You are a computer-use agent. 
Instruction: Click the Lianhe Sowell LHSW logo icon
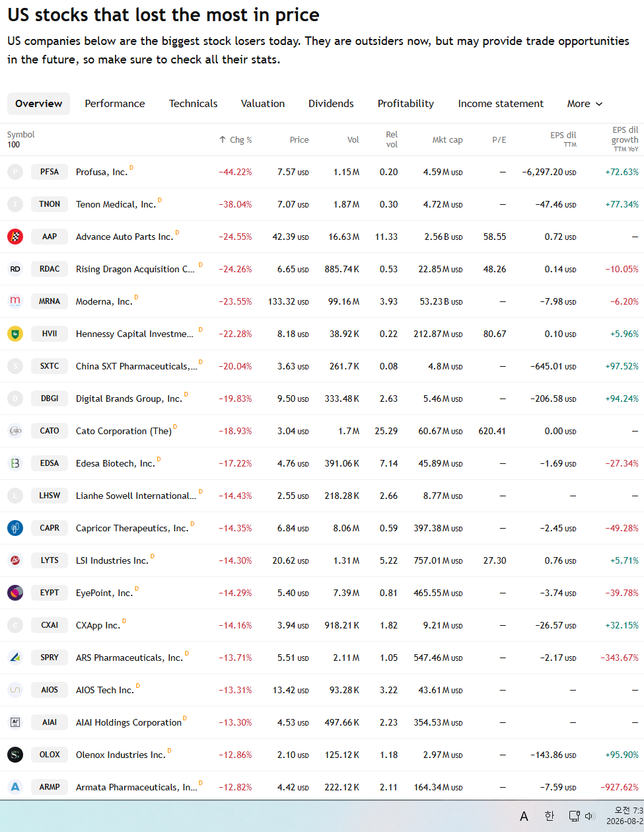coord(15,496)
